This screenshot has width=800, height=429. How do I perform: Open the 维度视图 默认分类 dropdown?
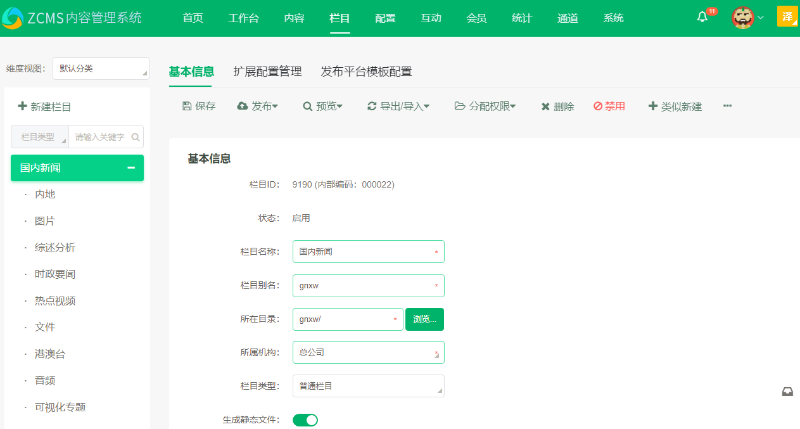101,68
